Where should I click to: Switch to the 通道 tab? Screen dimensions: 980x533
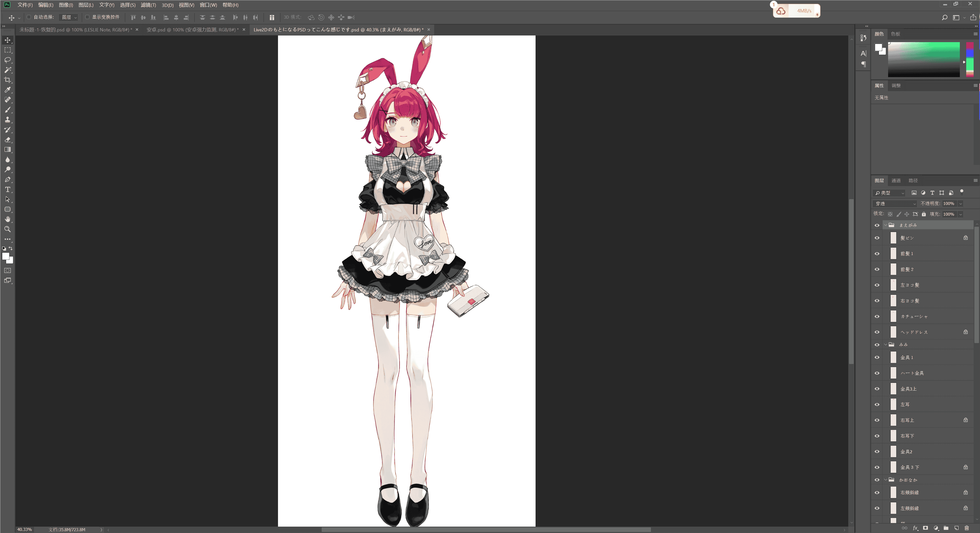896,180
